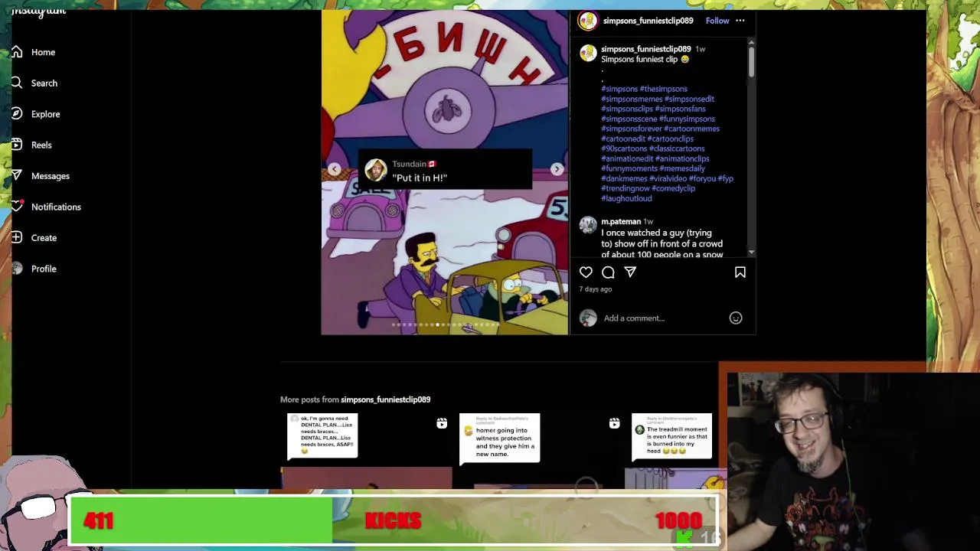Open m.pateman's profile from comment
980x551 pixels.
tap(621, 222)
